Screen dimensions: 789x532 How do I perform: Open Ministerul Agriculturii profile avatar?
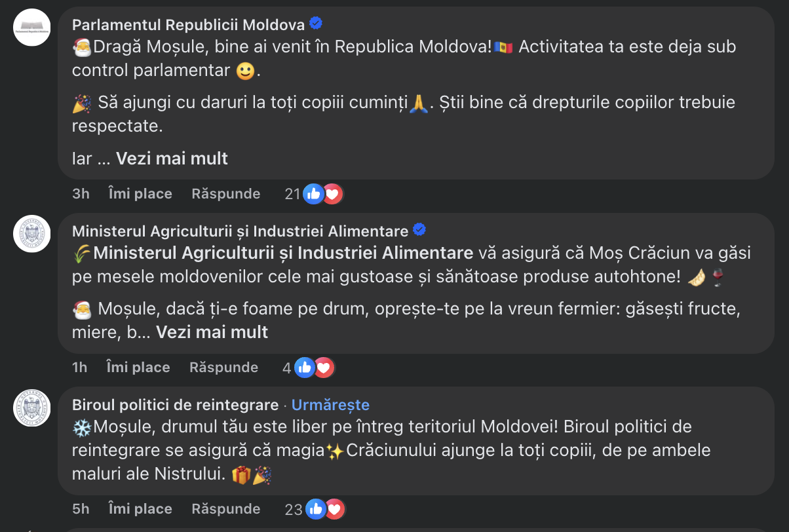coord(32,234)
